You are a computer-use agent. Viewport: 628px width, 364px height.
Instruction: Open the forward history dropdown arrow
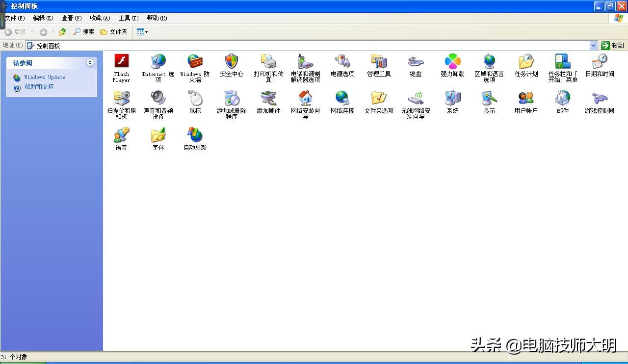52,32
